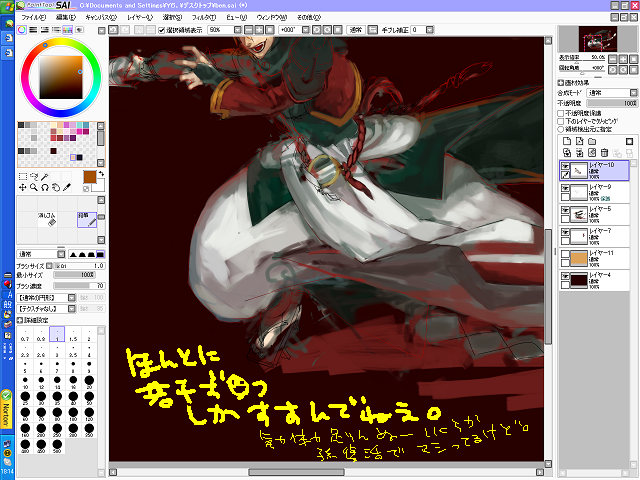This screenshot has width=640, height=480.
Task: Select the lasso selection tool
Action: click(x=34, y=176)
